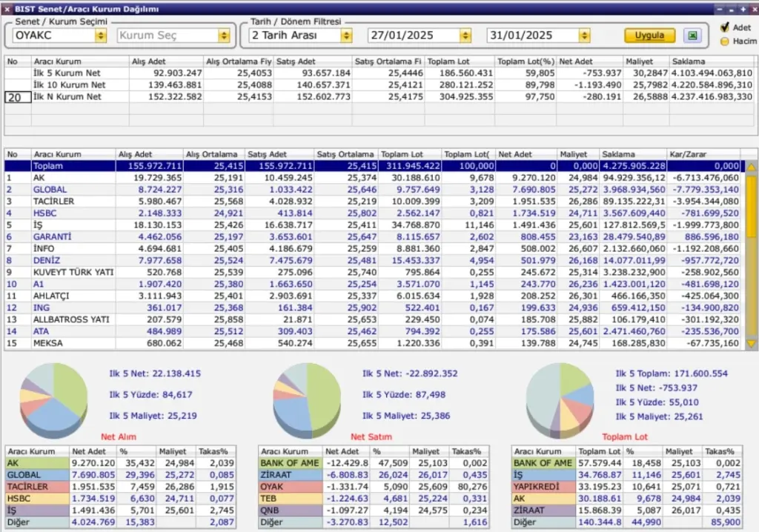Sort broker table by Kar/Zarar header

(x=703, y=154)
